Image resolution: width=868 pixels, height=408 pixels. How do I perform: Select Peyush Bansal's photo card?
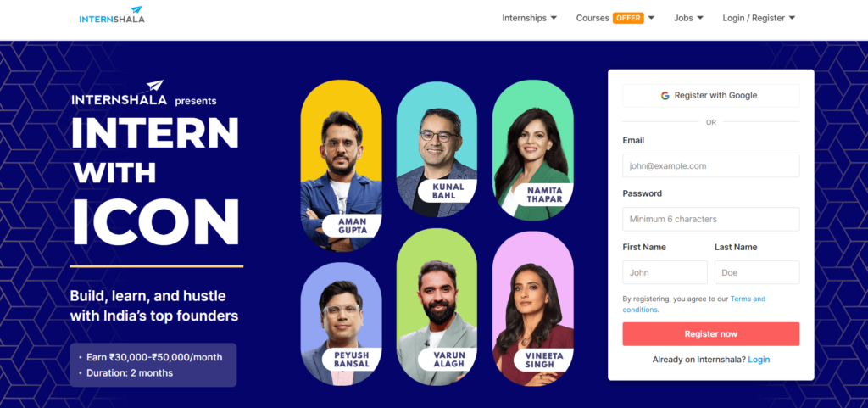click(341, 324)
